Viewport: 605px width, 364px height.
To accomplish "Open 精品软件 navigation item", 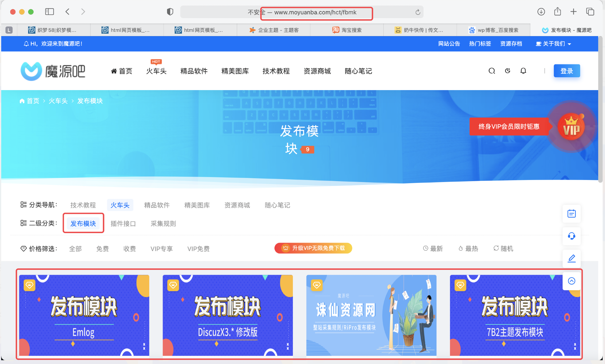I will point(194,71).
